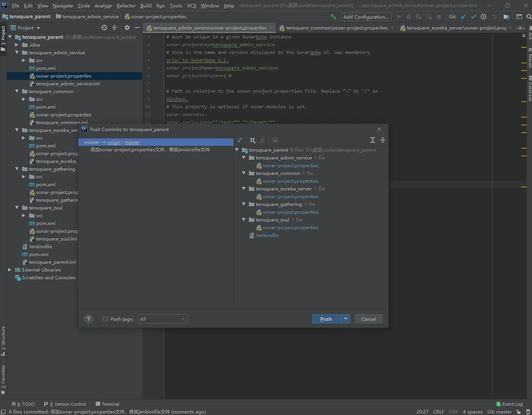Image resolution: width=532 pixels, height=415 pixels.
Task: Click Group By icon in push dialog
Action: tap(253, 140)
